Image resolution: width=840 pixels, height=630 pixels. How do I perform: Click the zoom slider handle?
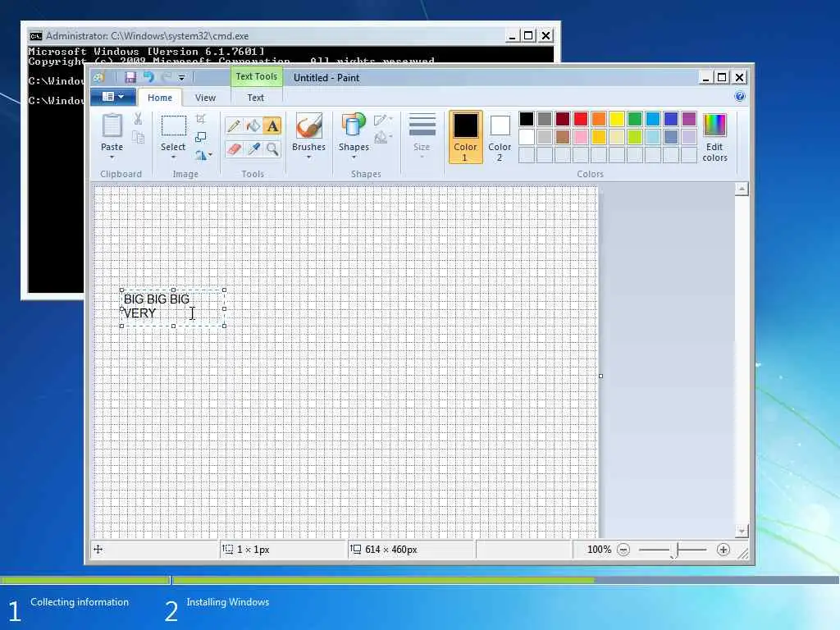[677, 550]
